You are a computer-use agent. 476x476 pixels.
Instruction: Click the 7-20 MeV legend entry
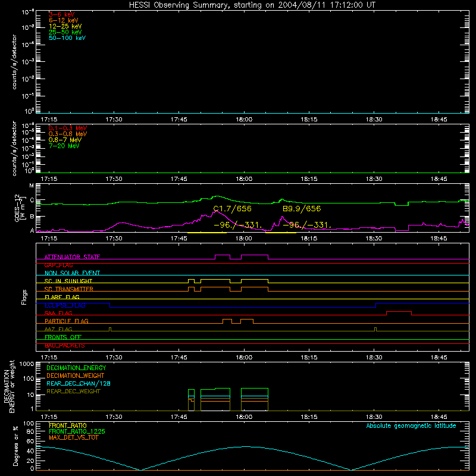64,146
